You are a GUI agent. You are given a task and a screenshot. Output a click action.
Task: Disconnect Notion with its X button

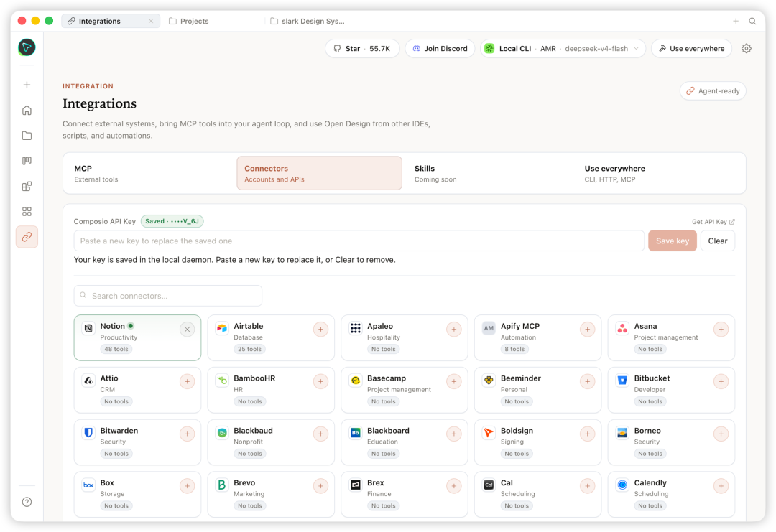[187, 330]
